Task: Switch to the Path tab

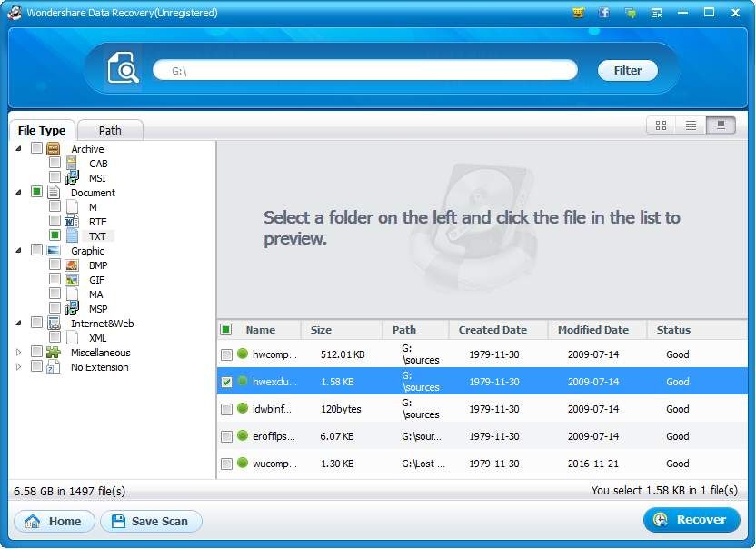Action: 110,130
